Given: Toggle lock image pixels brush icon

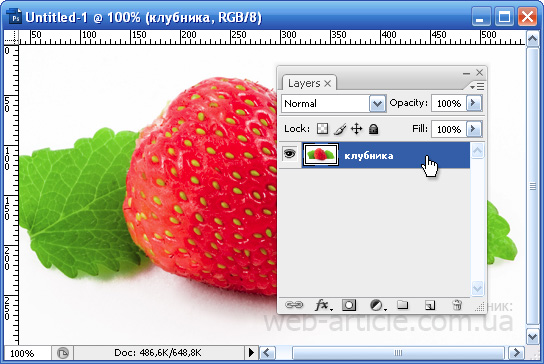Looking at the screenshot, I should point(340,129).
